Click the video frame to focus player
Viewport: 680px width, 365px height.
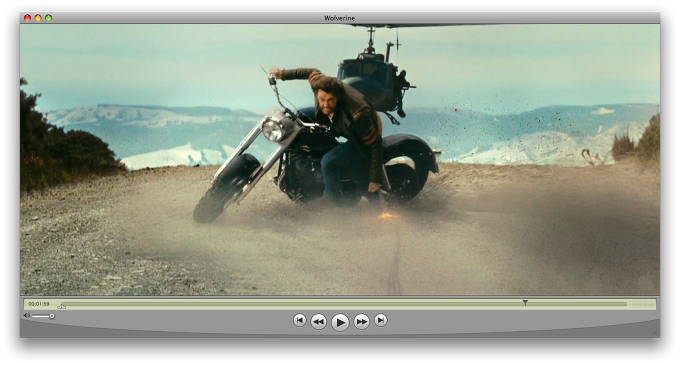click(340, 160)
